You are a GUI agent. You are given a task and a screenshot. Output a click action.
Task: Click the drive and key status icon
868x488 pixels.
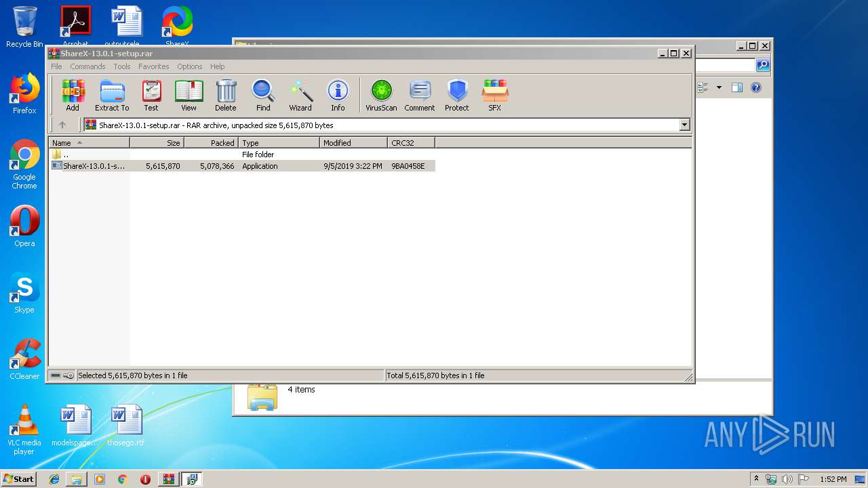(x=62, y=375)
